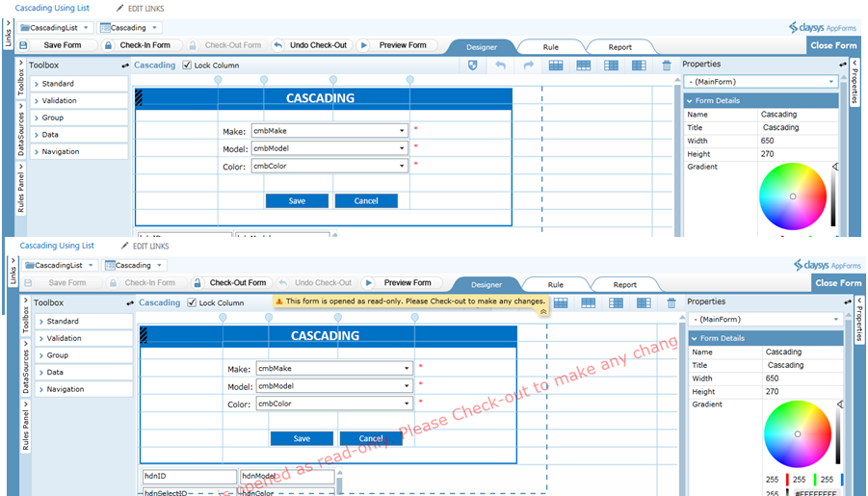Collapse Form Details section in lower Properties
Viewport: 868px width, 496px height.
point(695,338)
